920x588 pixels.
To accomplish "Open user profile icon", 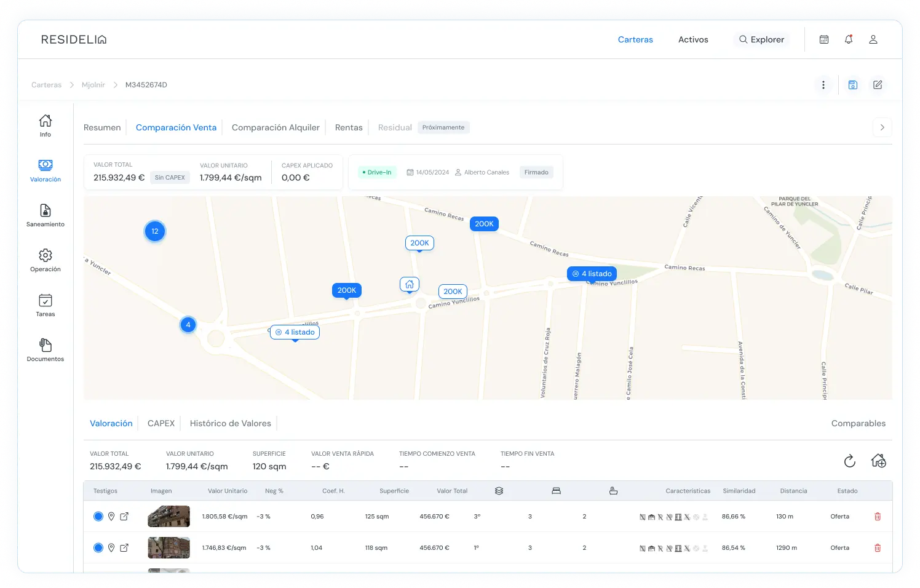I will (873, 39).
